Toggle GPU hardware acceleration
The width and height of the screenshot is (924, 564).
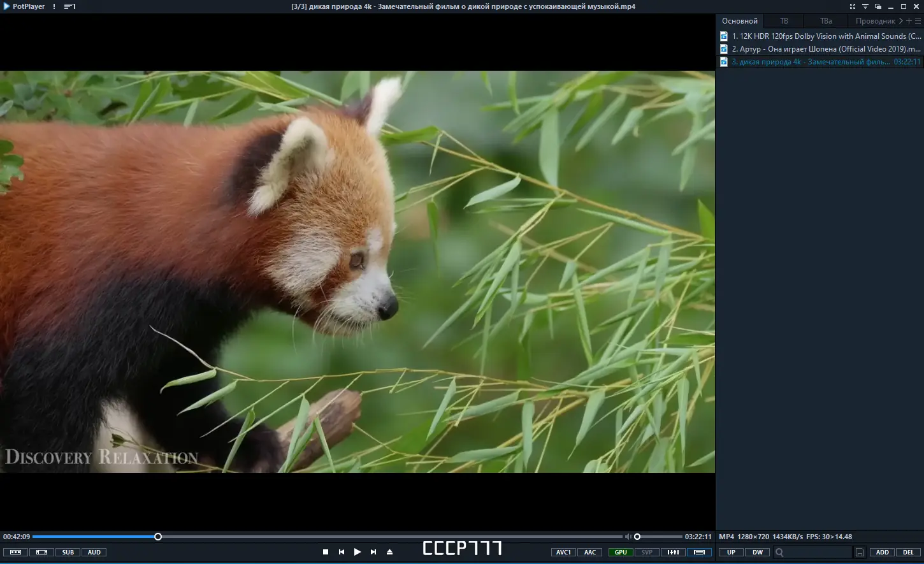[621, 553]
